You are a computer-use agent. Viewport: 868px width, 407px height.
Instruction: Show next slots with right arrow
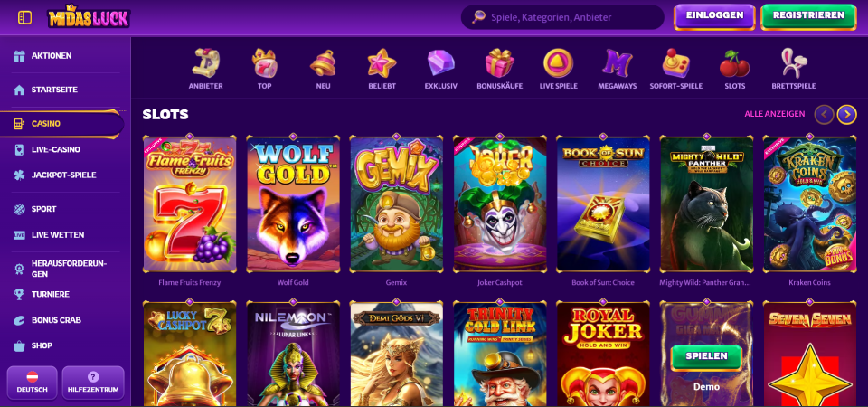pyautogui.click(x=846, y=114)
